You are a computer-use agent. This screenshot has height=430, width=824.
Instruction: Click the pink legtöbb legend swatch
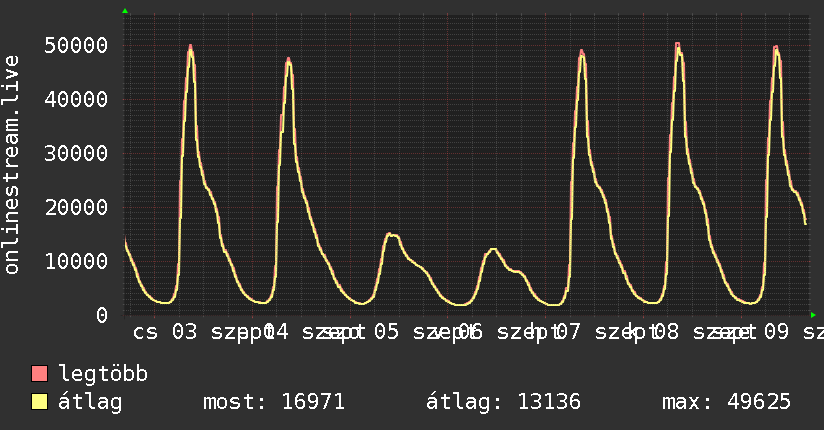tap(39, 373)
